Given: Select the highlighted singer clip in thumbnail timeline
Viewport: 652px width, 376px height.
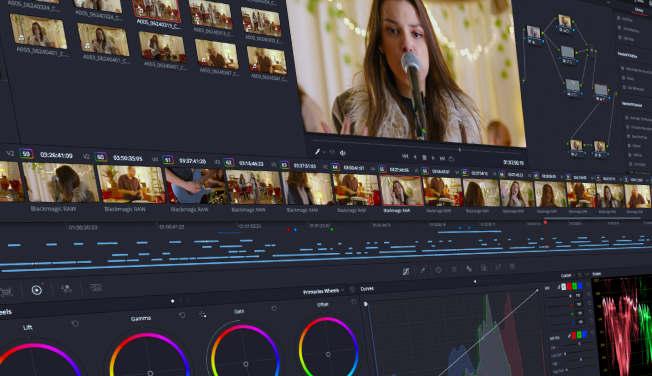Looking at the screenshot, I should click(402, 191).
